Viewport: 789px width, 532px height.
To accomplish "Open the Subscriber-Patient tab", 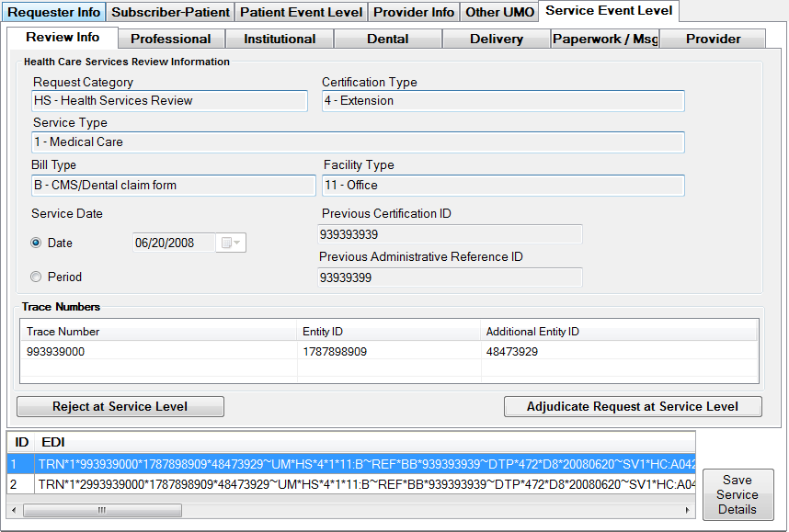I will pos(170,12).
